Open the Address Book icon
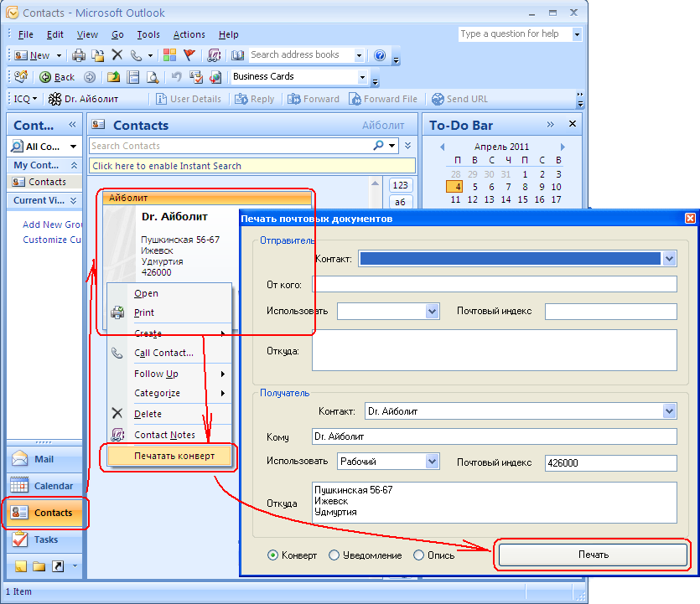 [x=237, y=55]
